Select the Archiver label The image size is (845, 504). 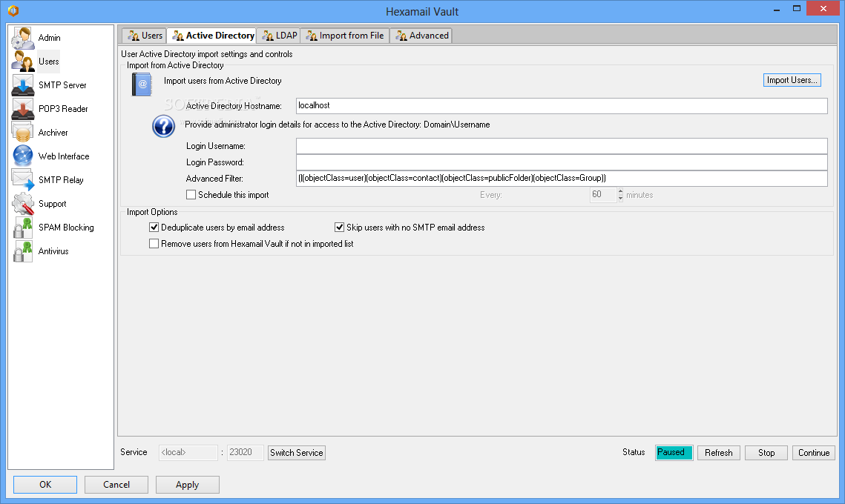click(53, 133)
